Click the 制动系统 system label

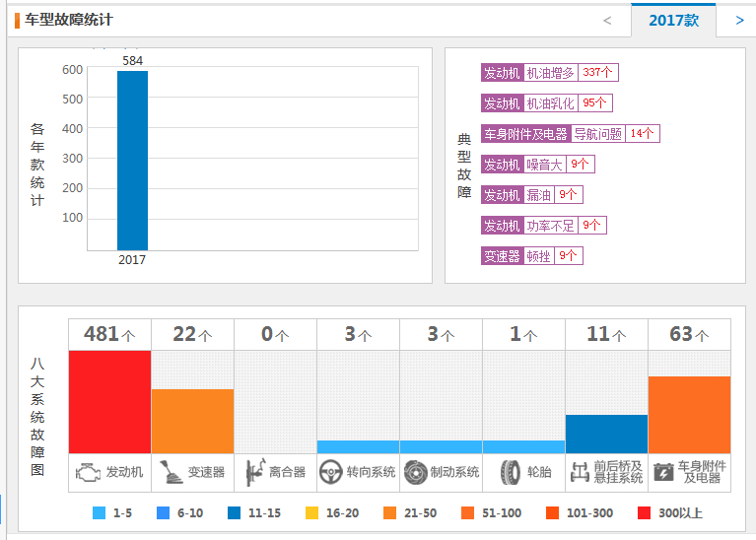[x=454, y=472]
